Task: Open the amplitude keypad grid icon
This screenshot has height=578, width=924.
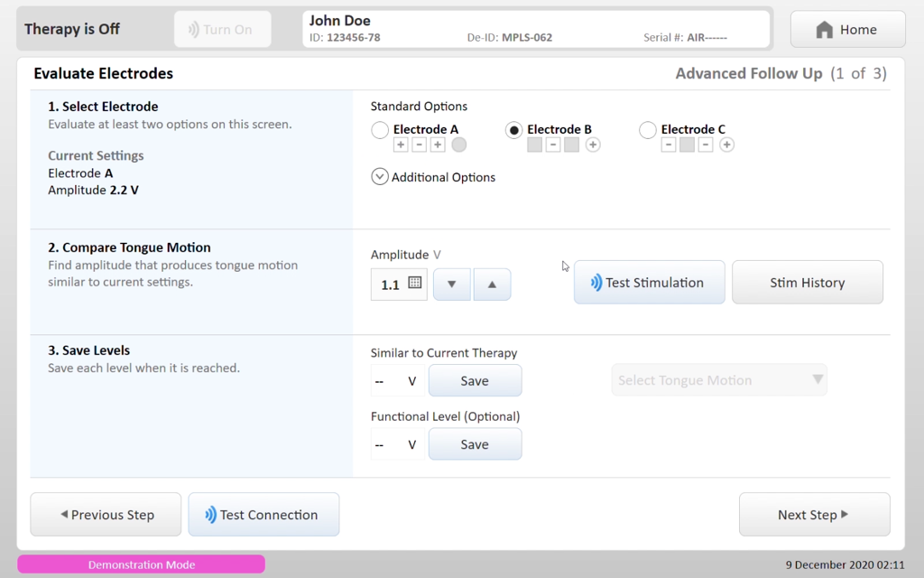Action: (x=415, y=283)
